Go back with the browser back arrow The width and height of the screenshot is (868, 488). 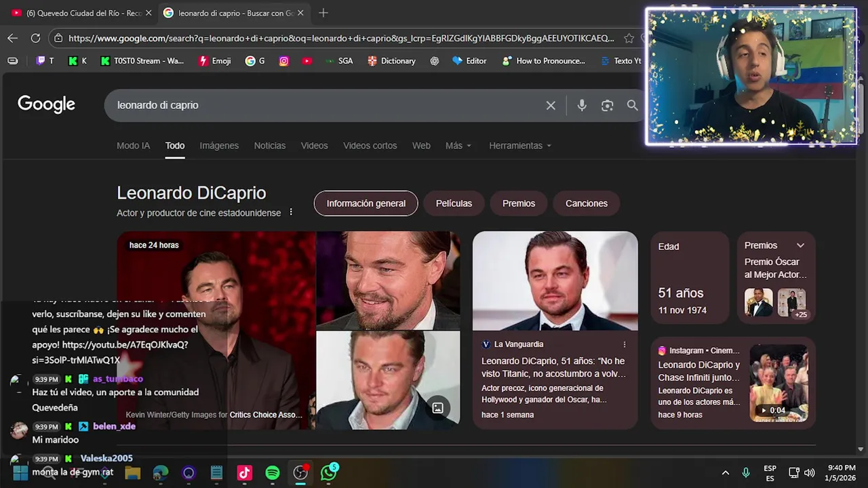12,38
